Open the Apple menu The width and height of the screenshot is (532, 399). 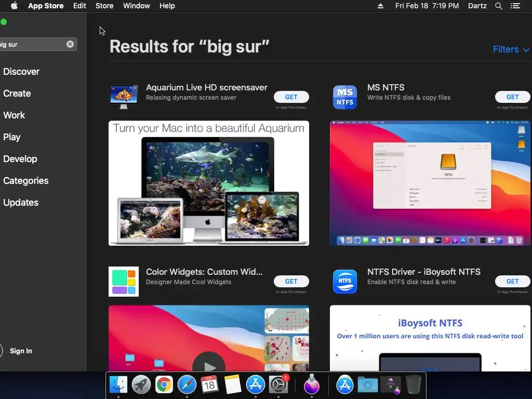14,6
